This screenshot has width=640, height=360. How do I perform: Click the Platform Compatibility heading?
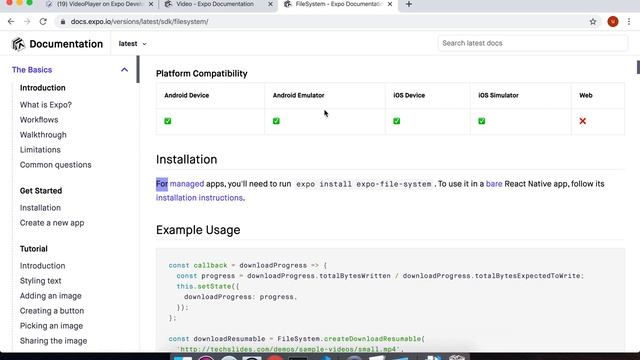click(202, 73)
